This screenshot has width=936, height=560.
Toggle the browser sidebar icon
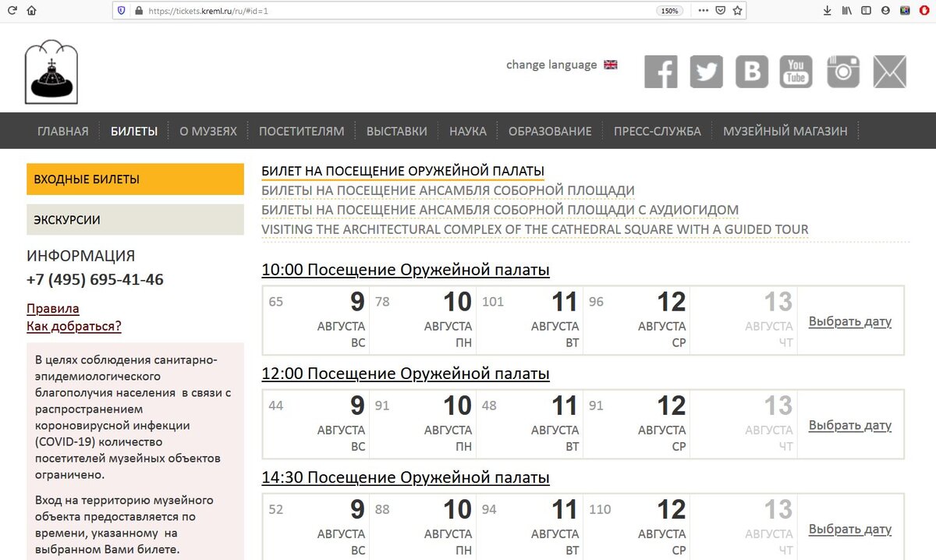[x=866, y=11]
